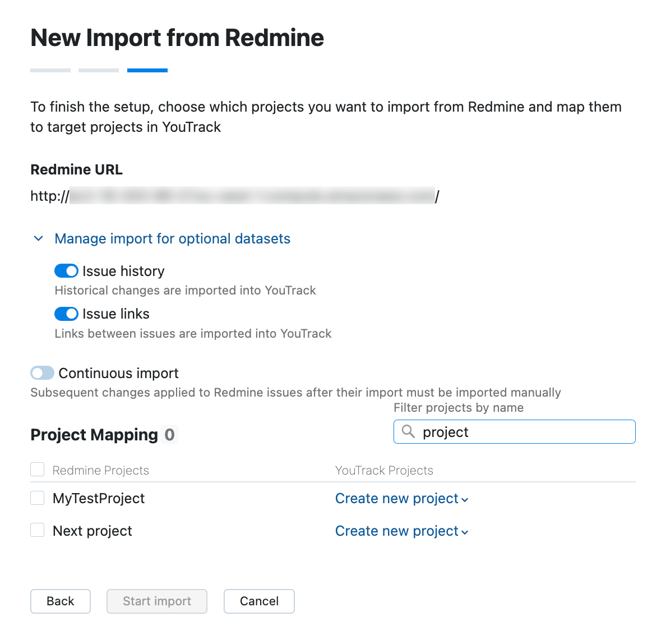Click the search magnifier icon in filter field
The height and width of the screenshot is (644, 666).
tap(408, 432)
